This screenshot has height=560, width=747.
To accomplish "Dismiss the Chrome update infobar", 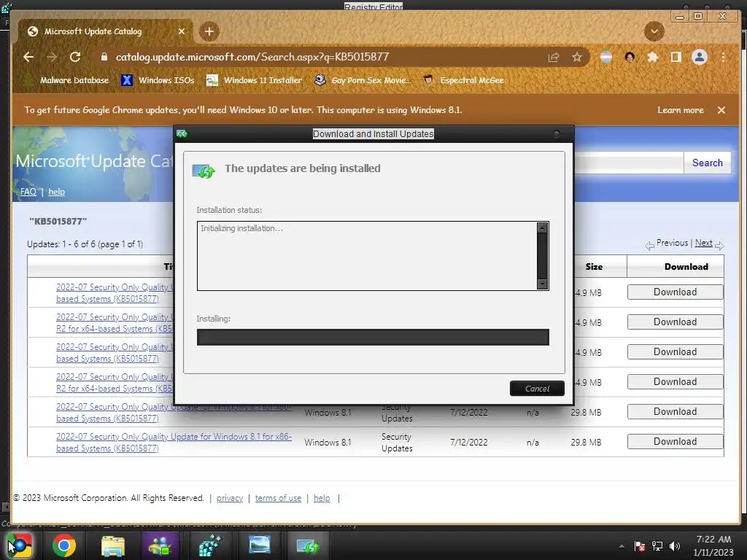I will coord(721,110).
